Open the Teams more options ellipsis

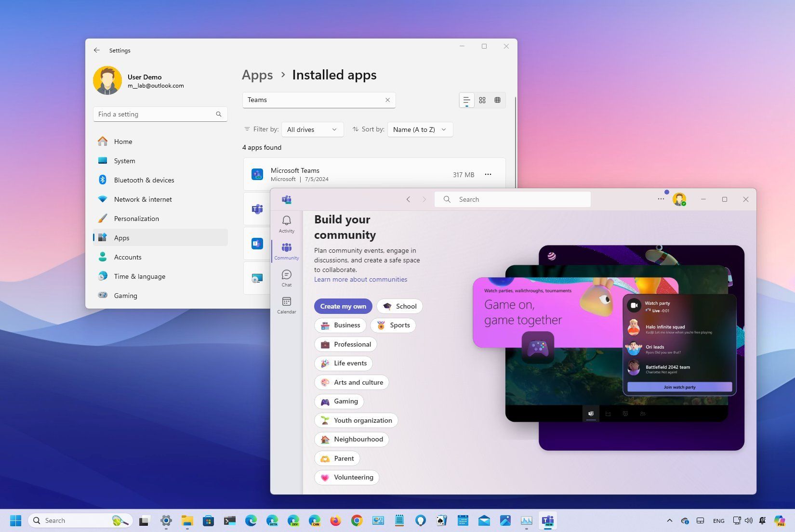(x=661, y=199)
